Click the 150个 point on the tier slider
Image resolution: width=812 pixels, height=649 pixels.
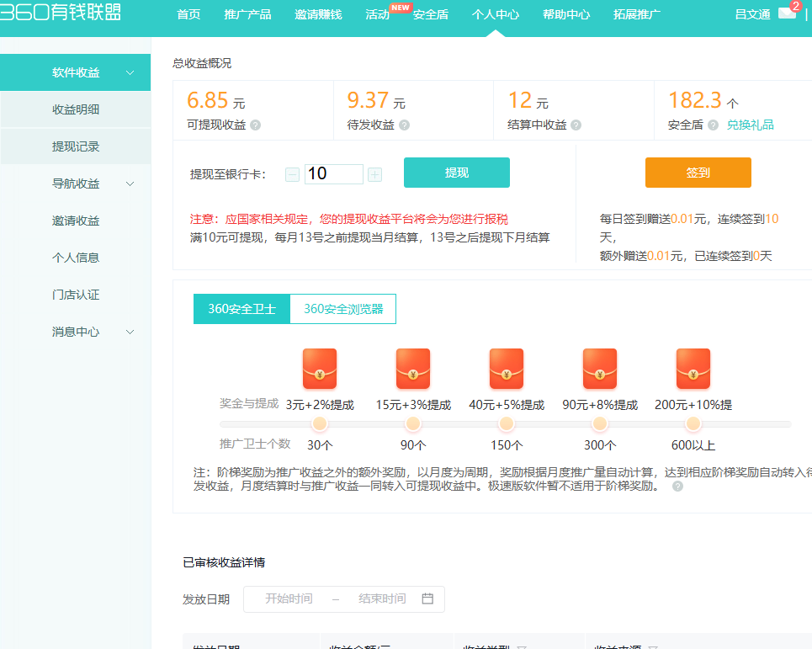point(507,423)
